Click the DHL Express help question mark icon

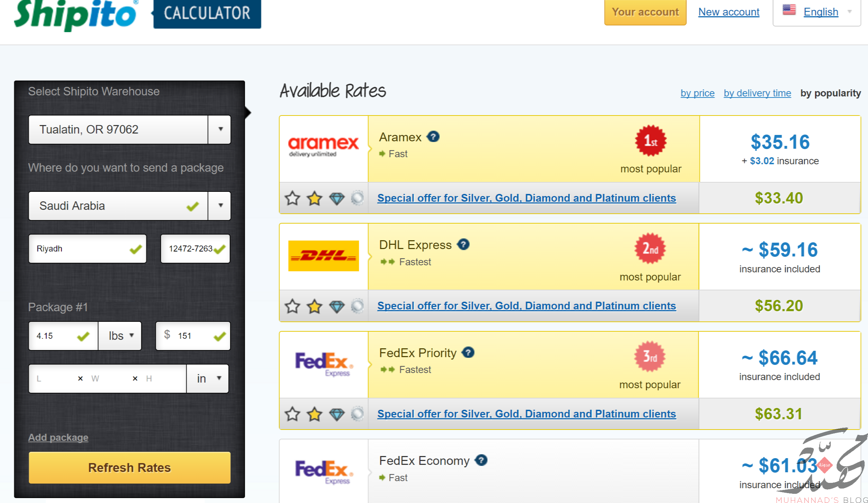(463, 244)
